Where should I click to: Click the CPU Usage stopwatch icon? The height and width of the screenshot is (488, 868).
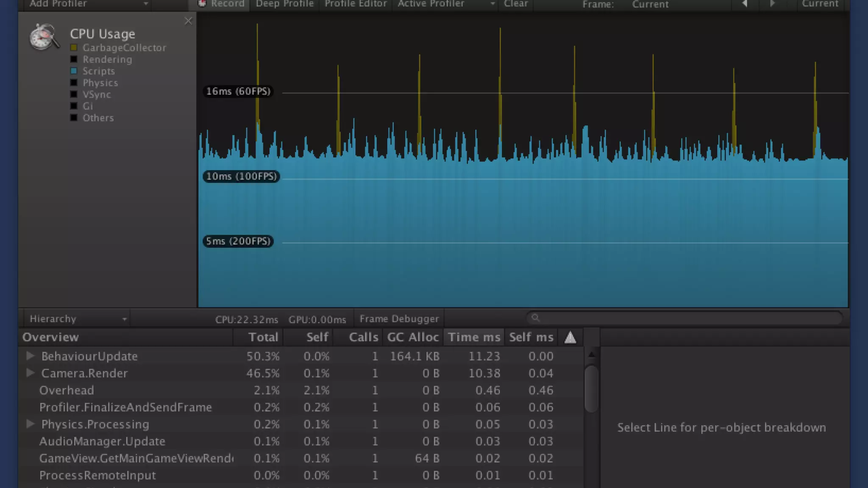coord(44,37)
